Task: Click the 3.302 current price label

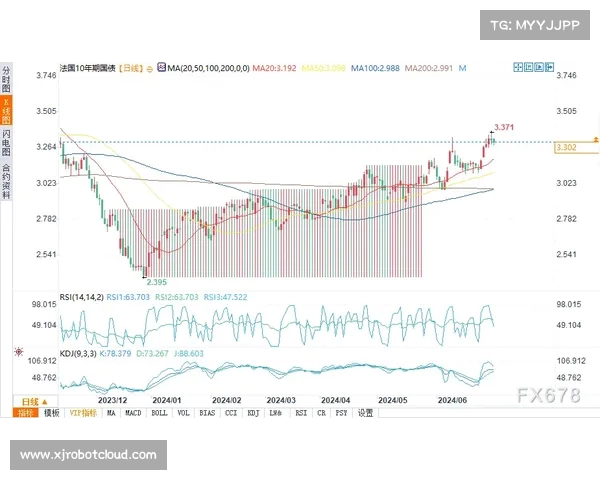Action: (564, 147)
